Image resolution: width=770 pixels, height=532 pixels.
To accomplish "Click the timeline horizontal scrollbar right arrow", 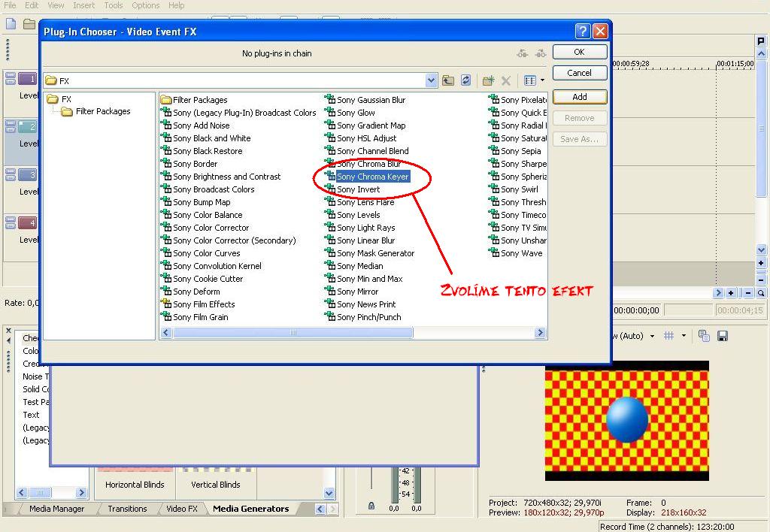I will [x=718, y=293].
